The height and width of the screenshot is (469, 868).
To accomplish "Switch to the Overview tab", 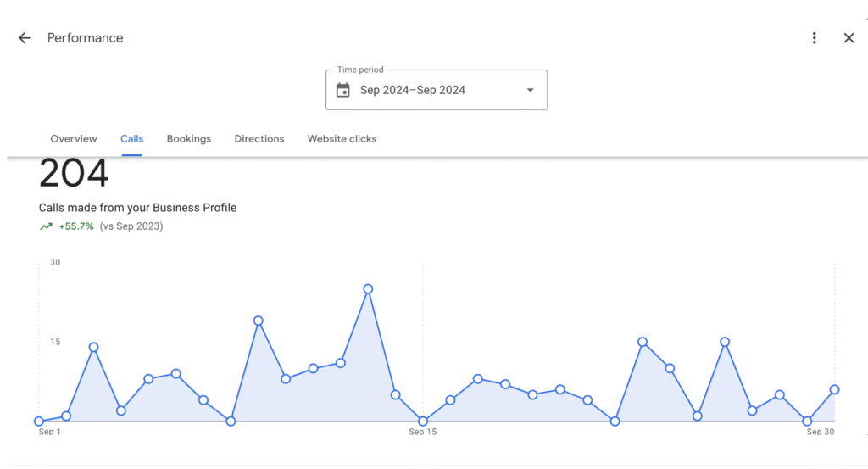I will (x=74, y=139).
